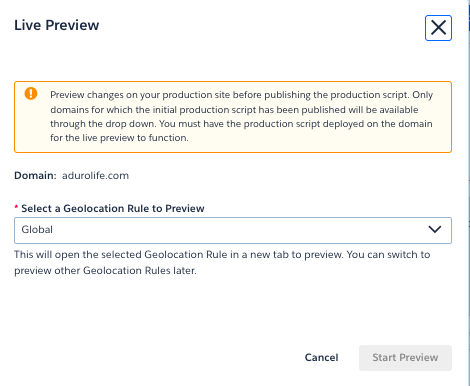The height and width of the screenshot is (386, 470).
Task: Click the new tab preview helper text
Action: [222, 263]
